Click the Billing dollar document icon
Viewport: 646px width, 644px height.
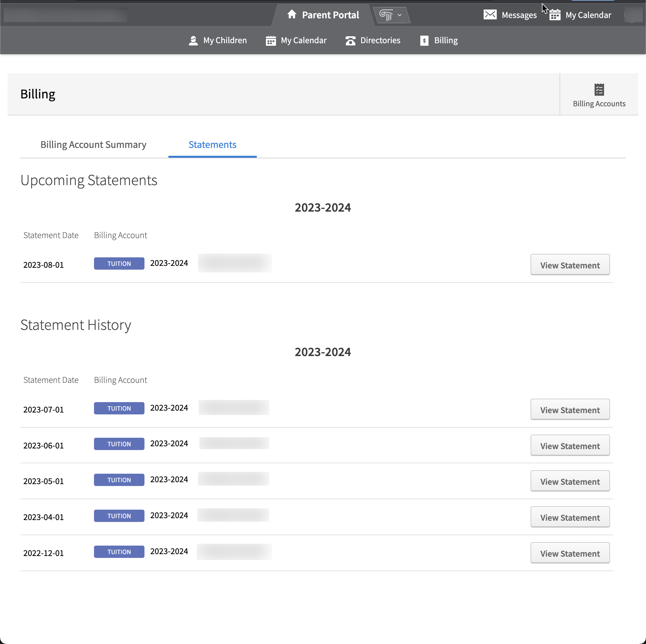coord(424,40)
